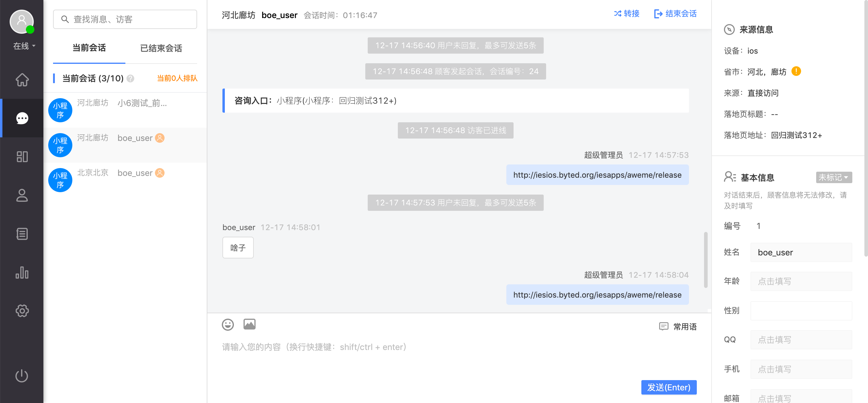Click the right panel scrollbar
The height and width of the screenshot is (403, 868).
866,128
